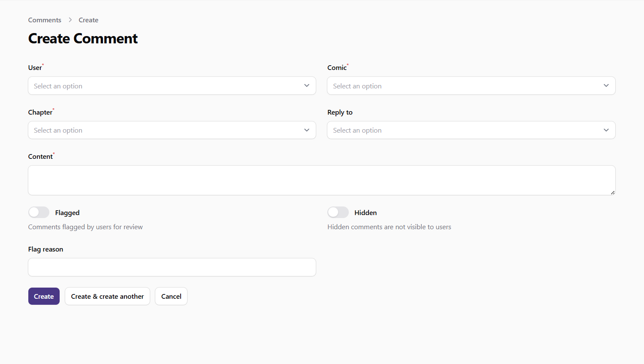Focus the Content text area
The image size is (644, 364).
(x=321, y=180)
